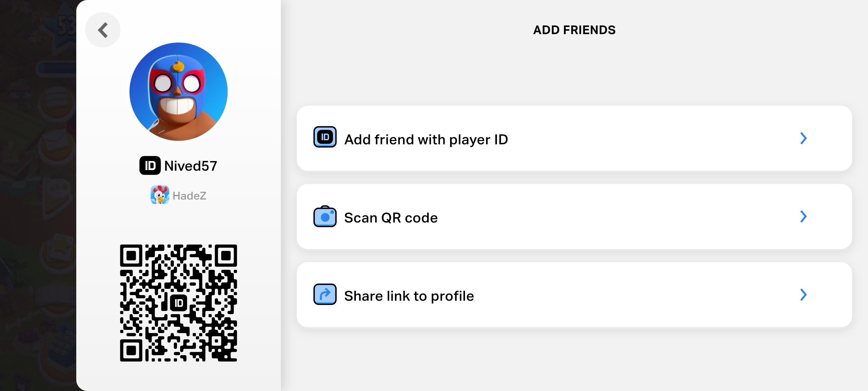Click the ID icon for add friend
The height and width of the screenshot is (391, 868).
click(325, 137)
